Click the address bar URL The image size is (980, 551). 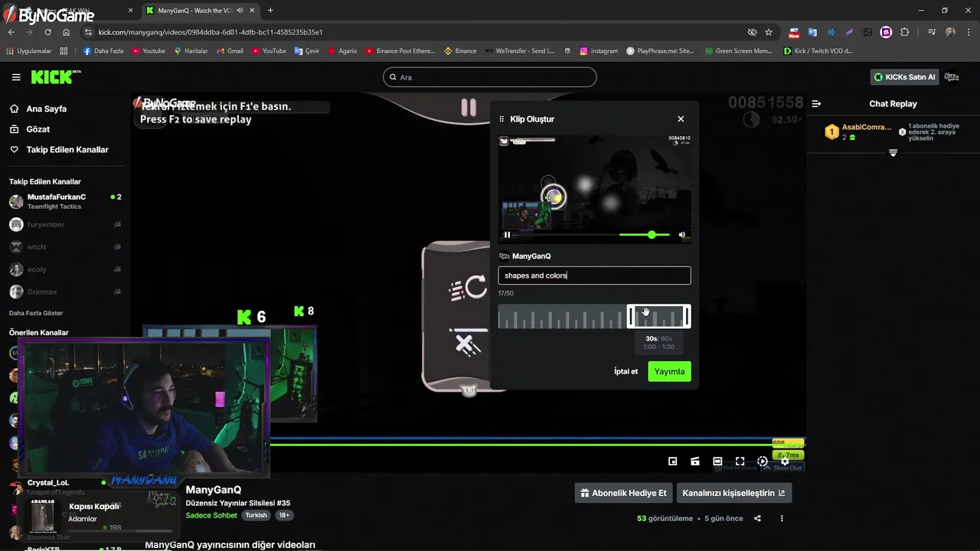tap(211, 32)
